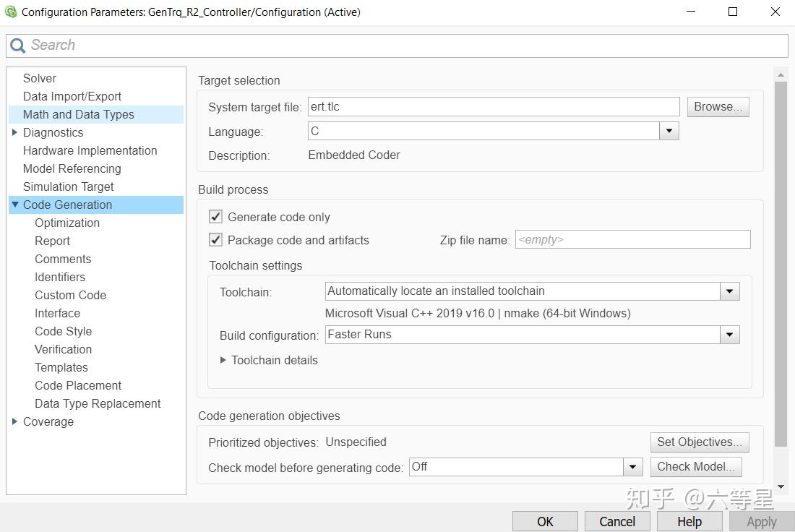Open the Language dropdown
This screenshot has height=532, width=795.
[x=669, y=132]
